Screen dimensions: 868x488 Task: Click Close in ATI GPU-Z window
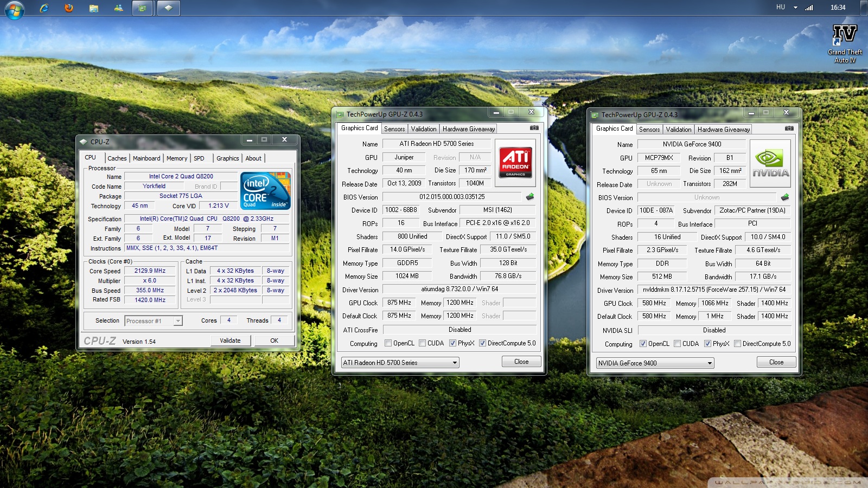[521, 362]
